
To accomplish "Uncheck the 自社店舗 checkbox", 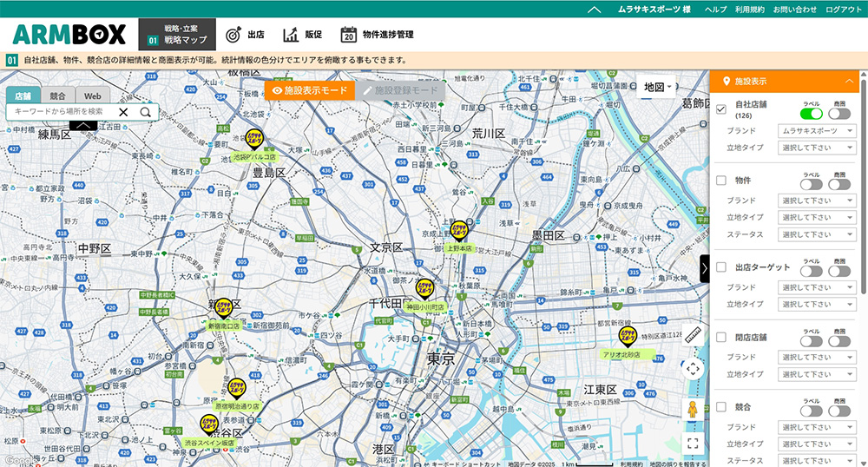I will click(x=721, y=109).
